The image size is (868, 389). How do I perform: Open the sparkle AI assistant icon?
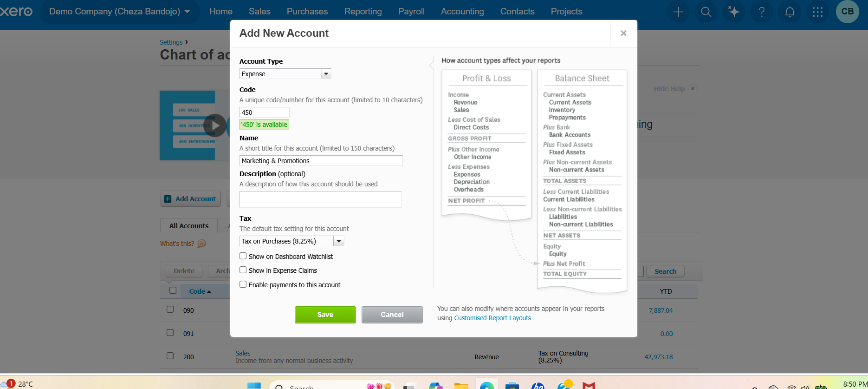click(734, 12)
